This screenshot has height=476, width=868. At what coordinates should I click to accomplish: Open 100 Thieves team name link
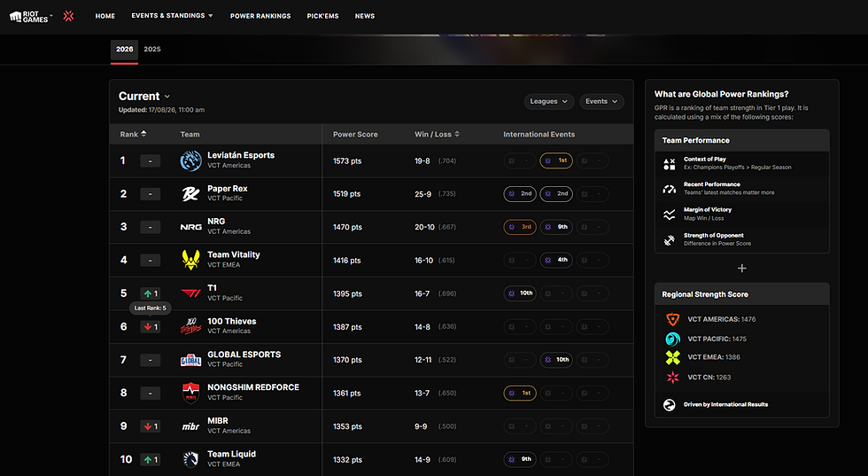pyautogui.click(x=232, y=322)
